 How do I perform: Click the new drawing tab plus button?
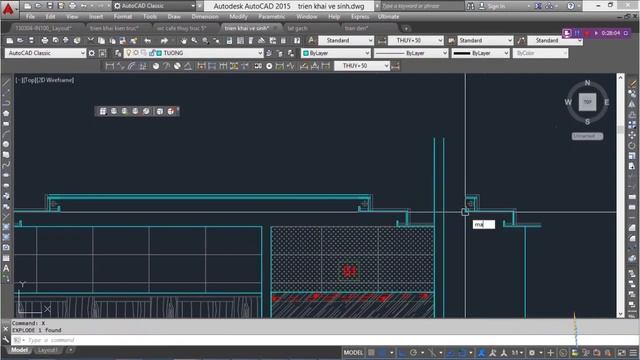pyautogui.click(x=406, y=28)
